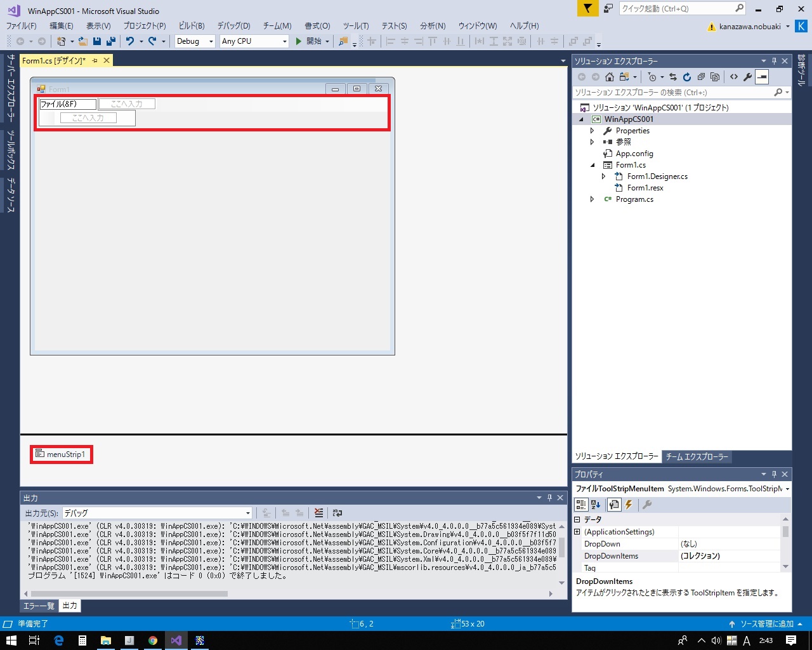Expand the Properties node in Solution Explorer

point(592,131)
